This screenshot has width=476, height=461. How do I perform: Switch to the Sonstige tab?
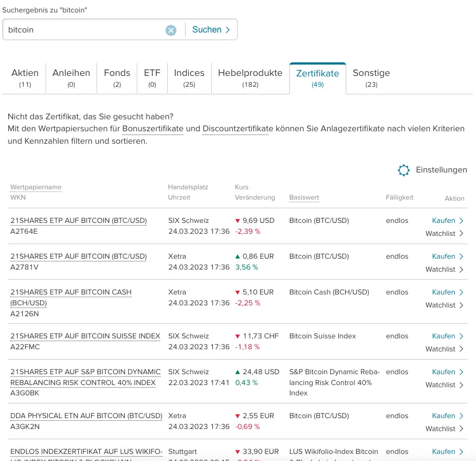click(x=371, y=78)
